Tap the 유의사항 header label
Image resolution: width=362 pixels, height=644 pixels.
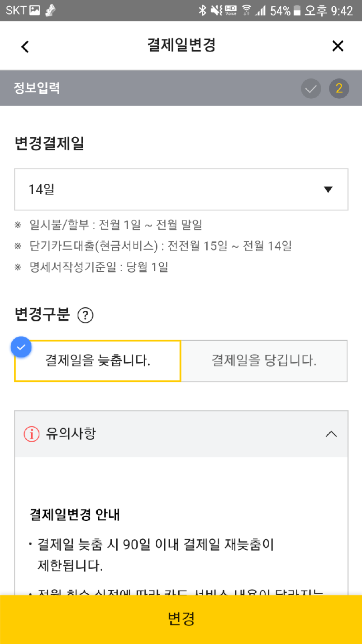point(71,434)
